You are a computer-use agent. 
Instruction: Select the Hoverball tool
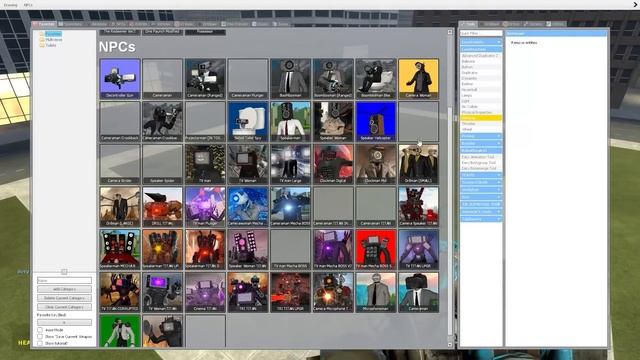pos(481,89)
